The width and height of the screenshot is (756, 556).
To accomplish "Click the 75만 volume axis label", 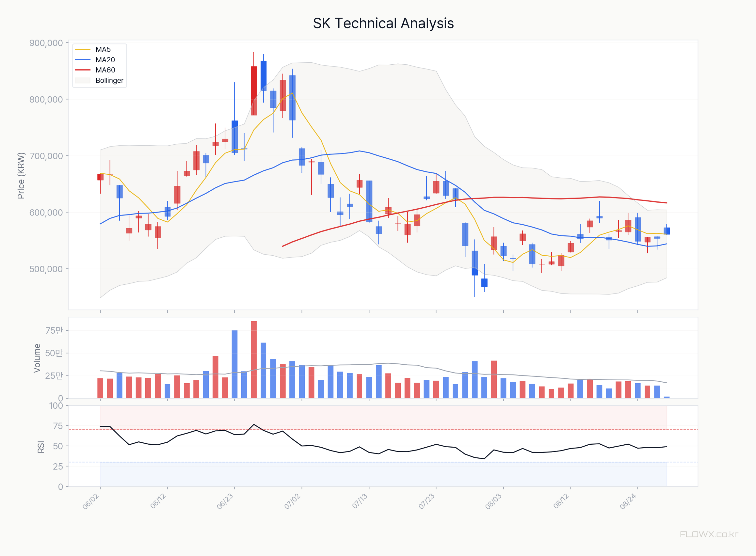I will click(x=54, y=330).
